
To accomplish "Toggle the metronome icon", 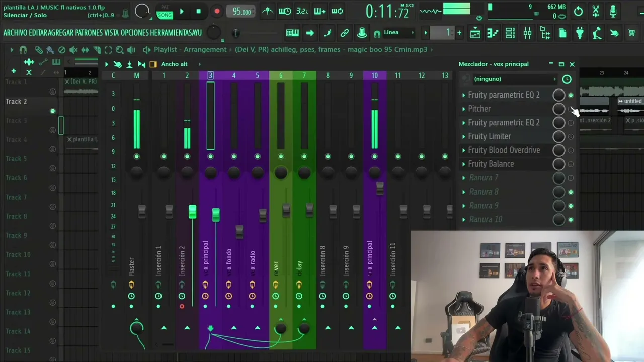I will point(268,11).
